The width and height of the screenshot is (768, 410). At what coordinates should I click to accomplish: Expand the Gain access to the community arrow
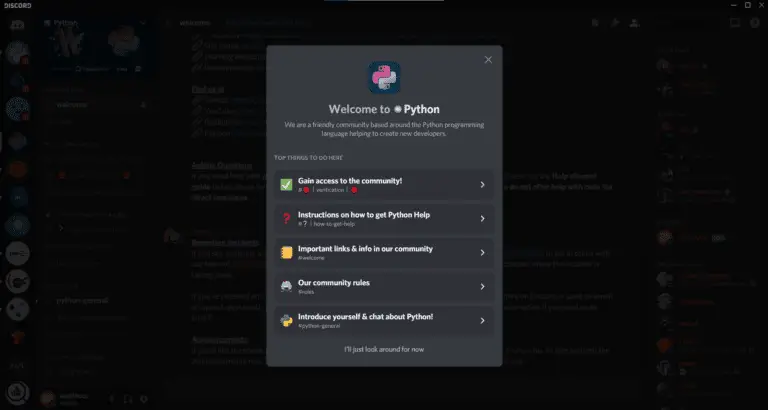[x=482, y=184]
